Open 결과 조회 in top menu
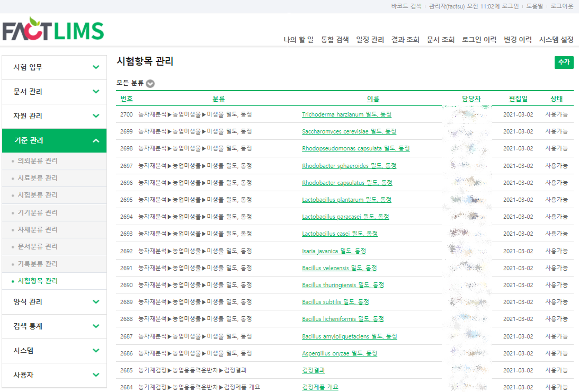 click(x=405, y=40)
